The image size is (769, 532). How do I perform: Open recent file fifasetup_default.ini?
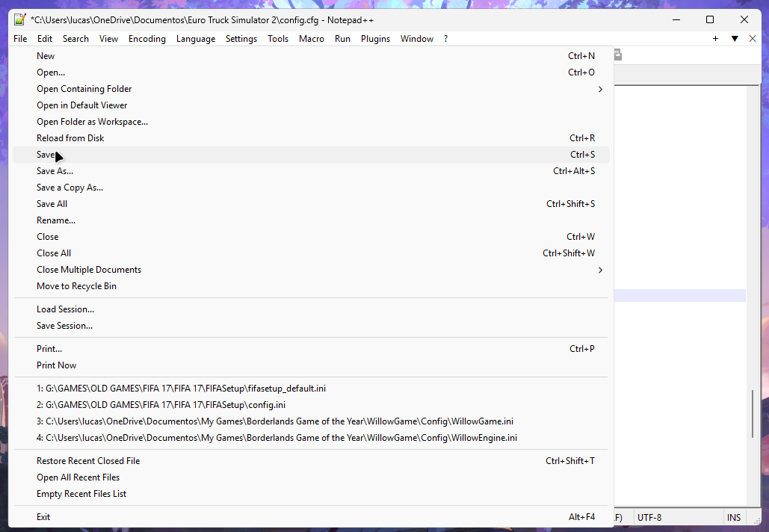coord(312,389)
